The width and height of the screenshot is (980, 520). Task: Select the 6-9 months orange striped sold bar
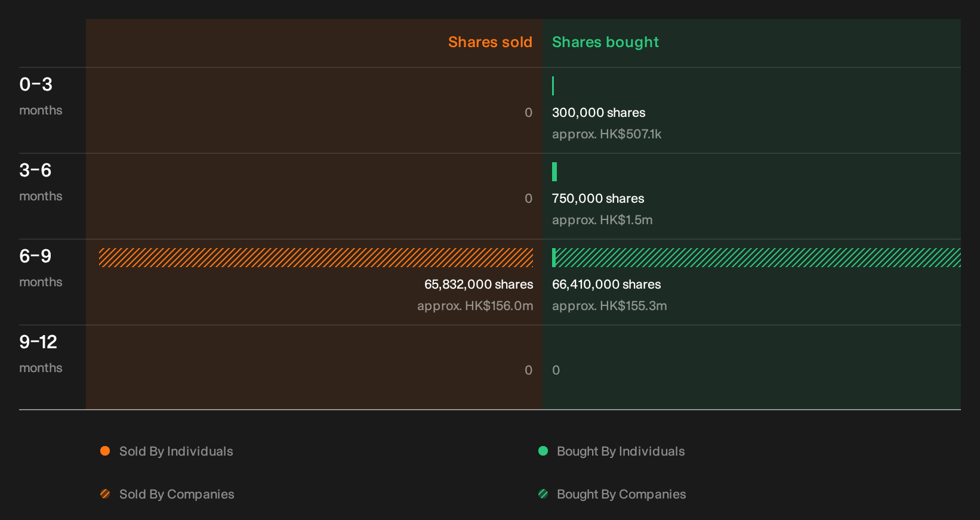click(x=316, y=258)
